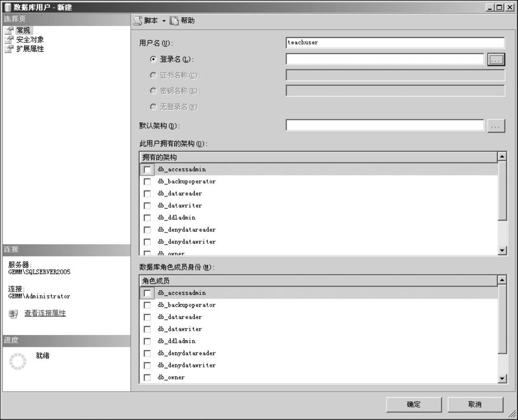This screenshot has width=518, height=420.
Task: Click scroll-up arrow of role members list
Action: 502,280
